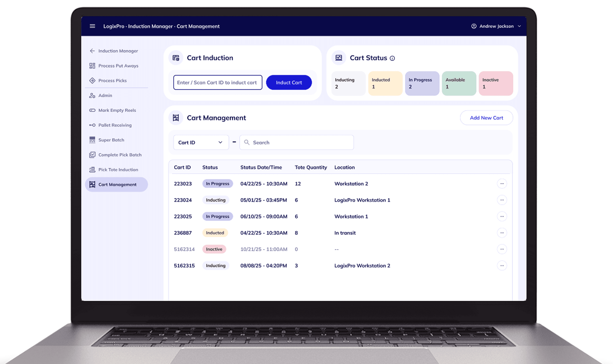Viewport: 613px width, 364px height.
Task: Focus the Search input field
Action: [296, 142]
